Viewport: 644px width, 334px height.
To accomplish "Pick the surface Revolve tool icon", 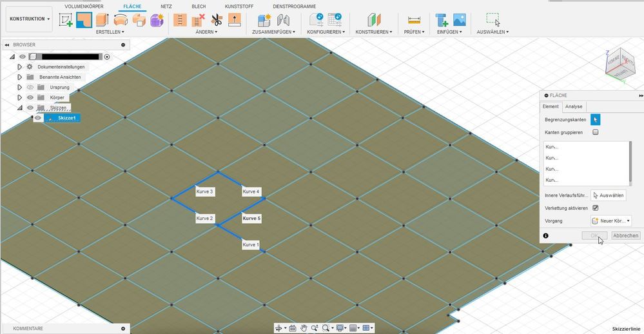I will (121, 20).
